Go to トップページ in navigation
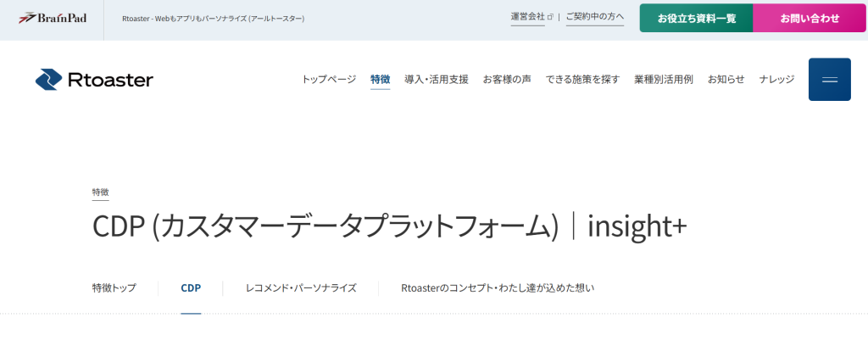Image resolution: width=868 pixels, height=357 pixels. (329, 79)
